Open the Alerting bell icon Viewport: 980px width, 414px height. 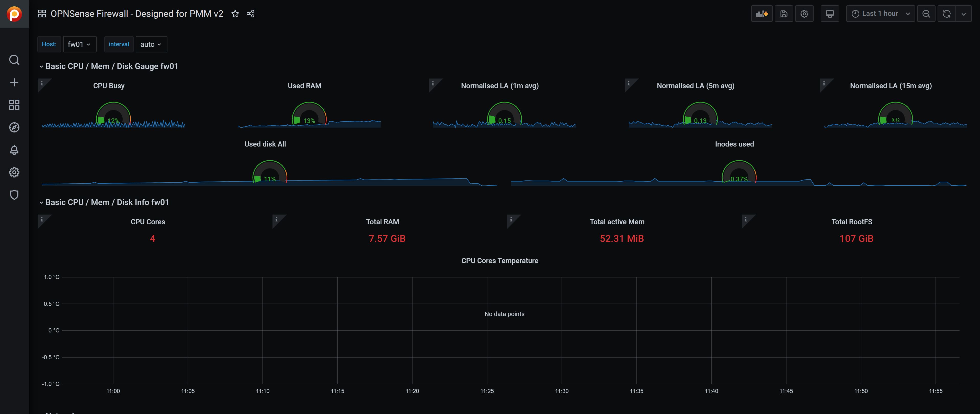point(15,150)
